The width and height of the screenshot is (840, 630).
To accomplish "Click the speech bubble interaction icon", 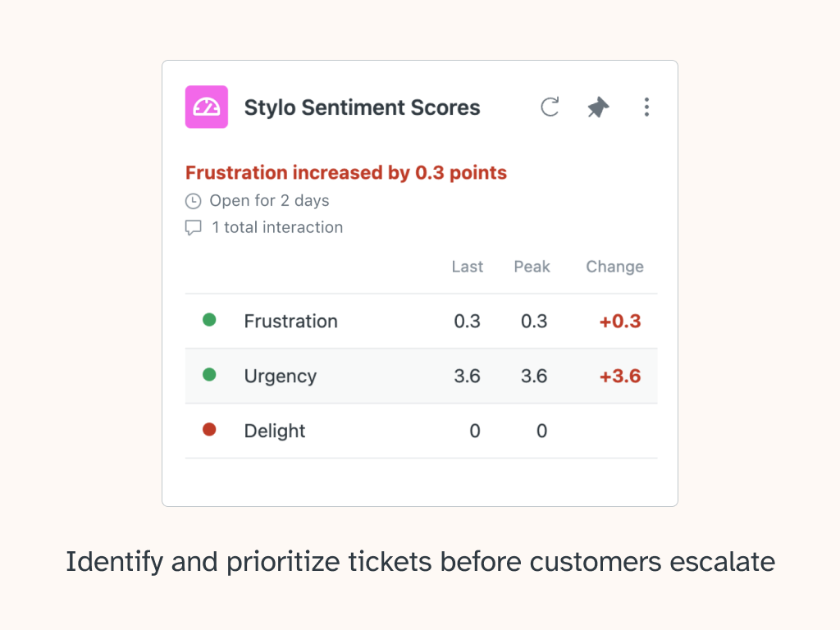I will click(x=193, y=227).
